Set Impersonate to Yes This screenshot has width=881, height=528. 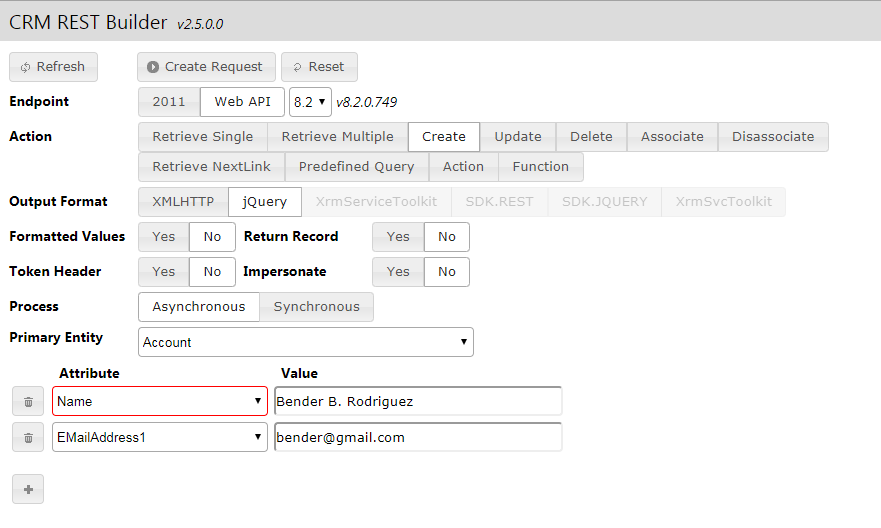pyautogui.click(x=398, y=271)
